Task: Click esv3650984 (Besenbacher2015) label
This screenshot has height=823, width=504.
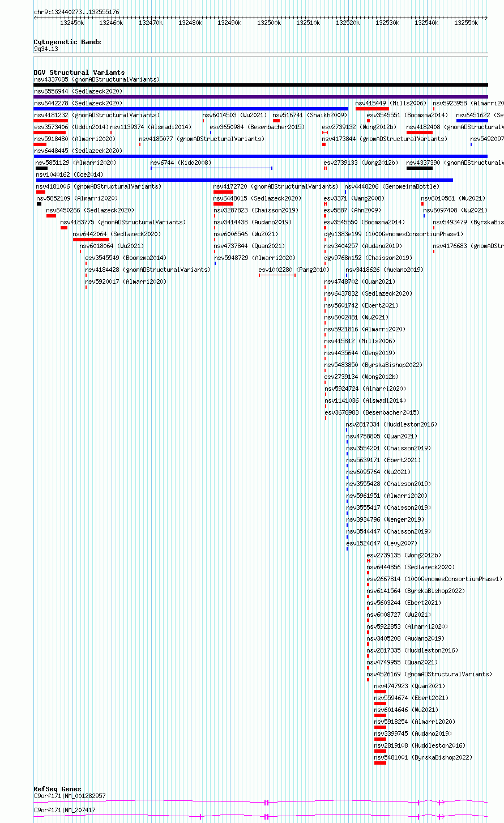Action: (x=257, y=127)
